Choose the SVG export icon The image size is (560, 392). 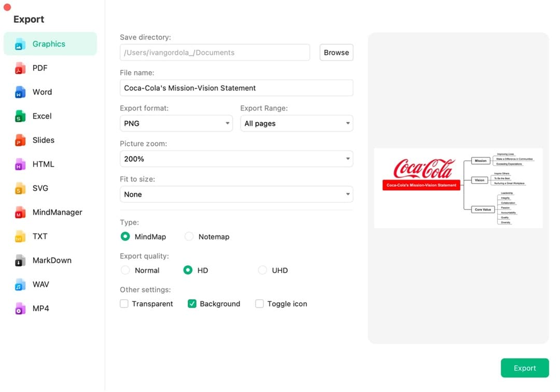[20, 188]
